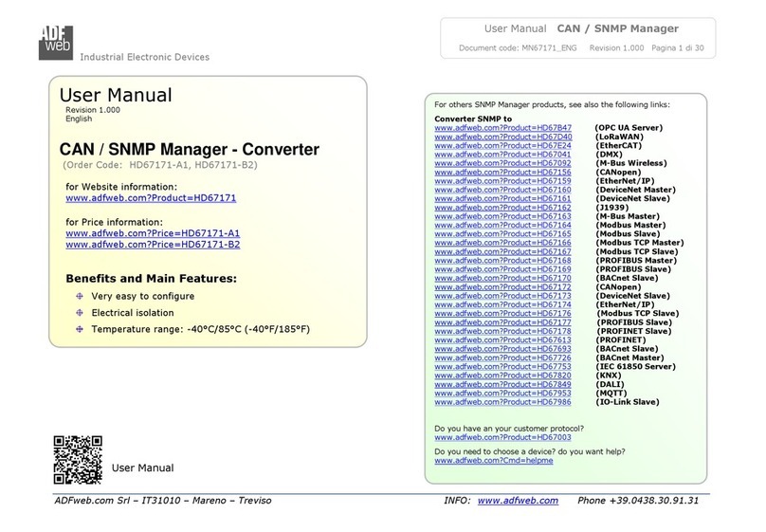Image resolution: width=766 pixels, height=532 pixels.
Task: Select the 'Benefits and Main Features:' heading
Action: click(x=152, y=279)
